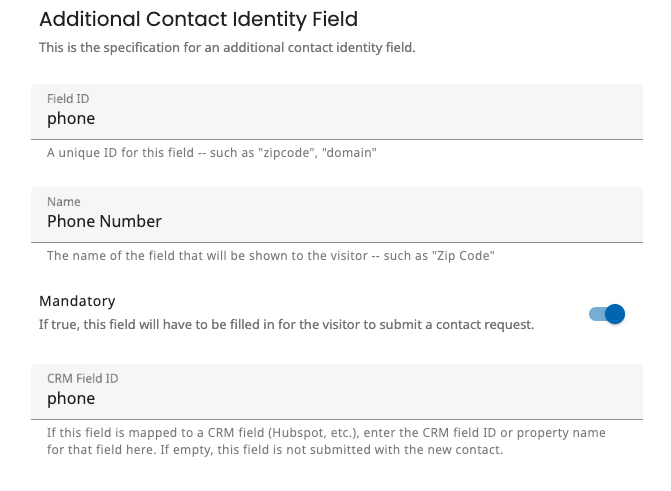Click the unique ID hint mentioning zipcode

click(x=211, y=153)
